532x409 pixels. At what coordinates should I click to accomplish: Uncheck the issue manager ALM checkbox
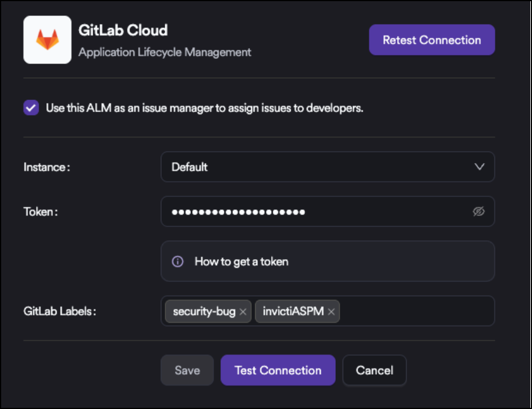click(x=31, y=108)
